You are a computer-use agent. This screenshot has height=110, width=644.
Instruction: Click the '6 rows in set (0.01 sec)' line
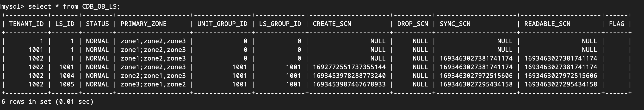point(47,102)
